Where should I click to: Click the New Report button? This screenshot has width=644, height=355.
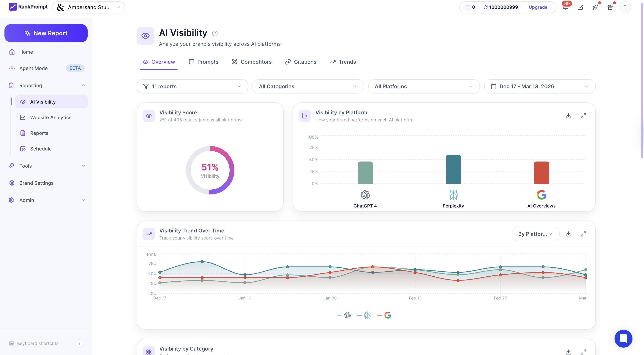(46, 33)
